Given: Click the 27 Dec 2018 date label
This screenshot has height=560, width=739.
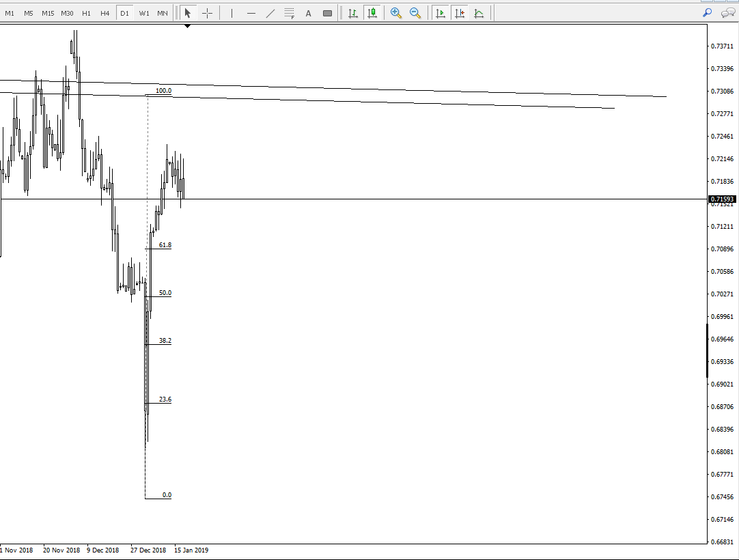Looking at the screenshot, I should pos(148,550).
